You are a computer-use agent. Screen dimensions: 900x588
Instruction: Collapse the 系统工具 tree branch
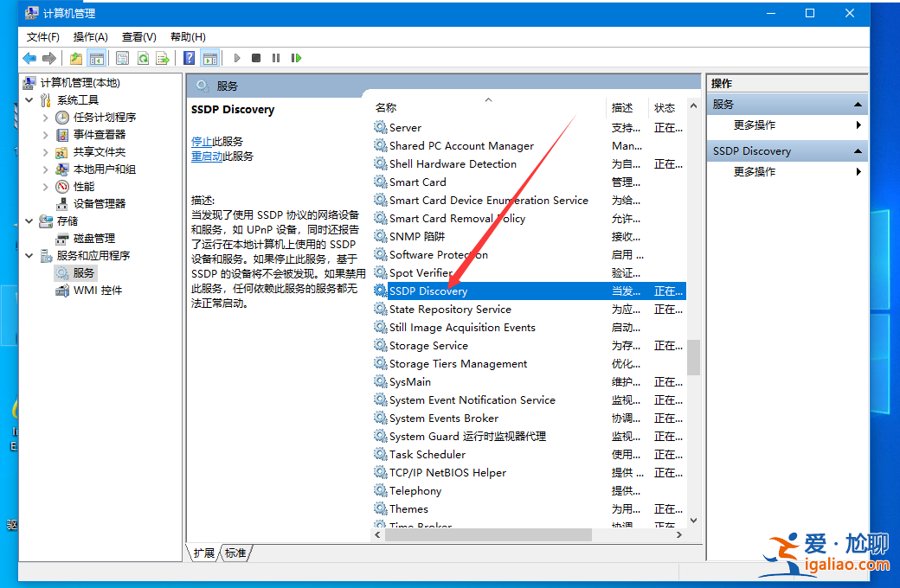29,99
